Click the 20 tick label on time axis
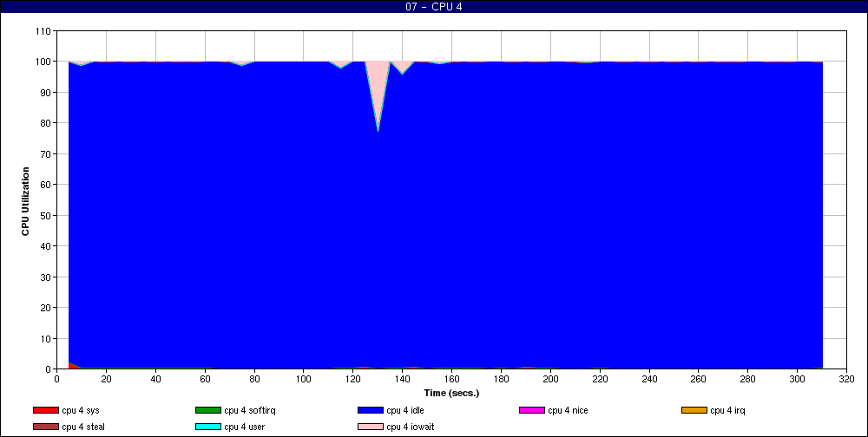Screen dimensions: 868x437 pos(106,380)
